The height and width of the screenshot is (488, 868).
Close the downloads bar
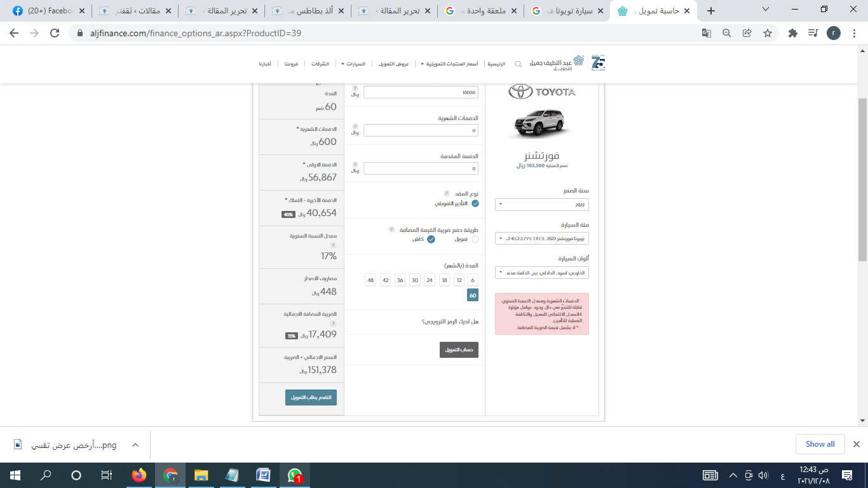coord(856,444)
